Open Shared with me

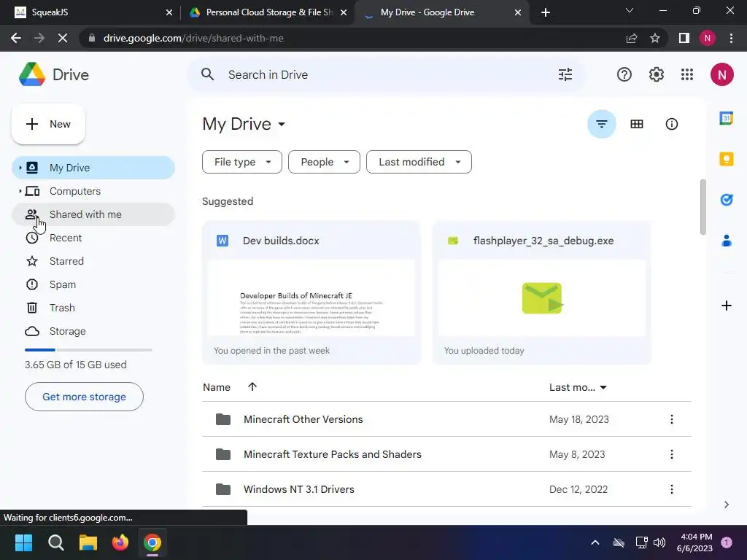93,214
